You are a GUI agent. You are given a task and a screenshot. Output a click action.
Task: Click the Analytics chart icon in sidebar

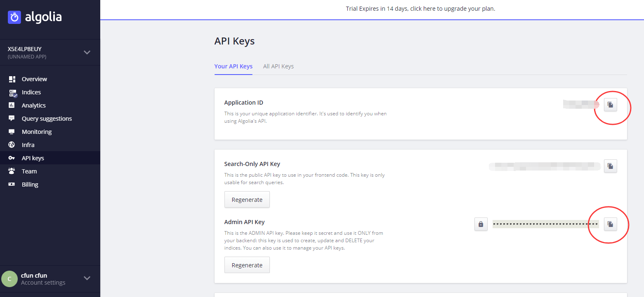pyautogui.click(x=12, y=105)
